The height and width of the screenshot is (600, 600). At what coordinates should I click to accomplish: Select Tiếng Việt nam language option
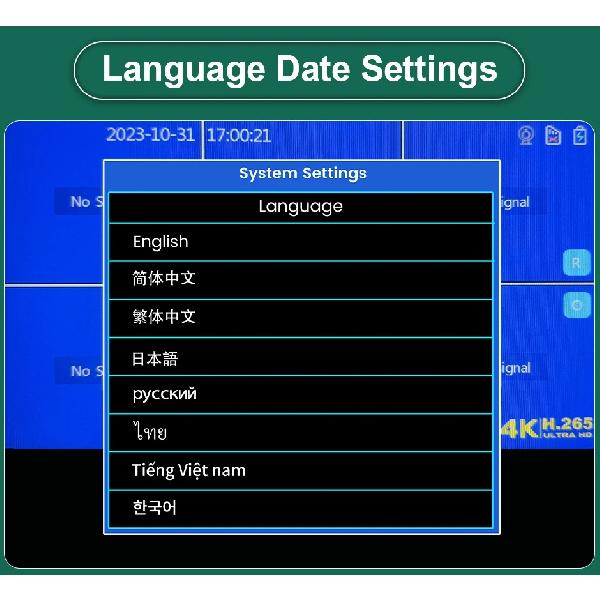(300, 471)
